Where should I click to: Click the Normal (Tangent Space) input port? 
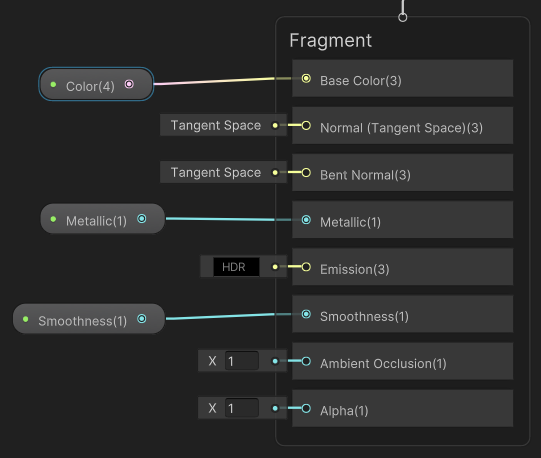pyautogui.click(x=306, y=126)
